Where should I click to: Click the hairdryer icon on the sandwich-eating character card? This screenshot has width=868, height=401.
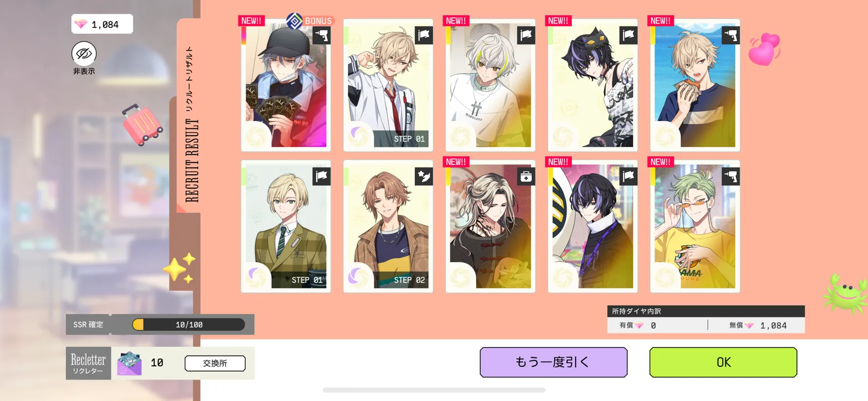[x=730, y=35]
